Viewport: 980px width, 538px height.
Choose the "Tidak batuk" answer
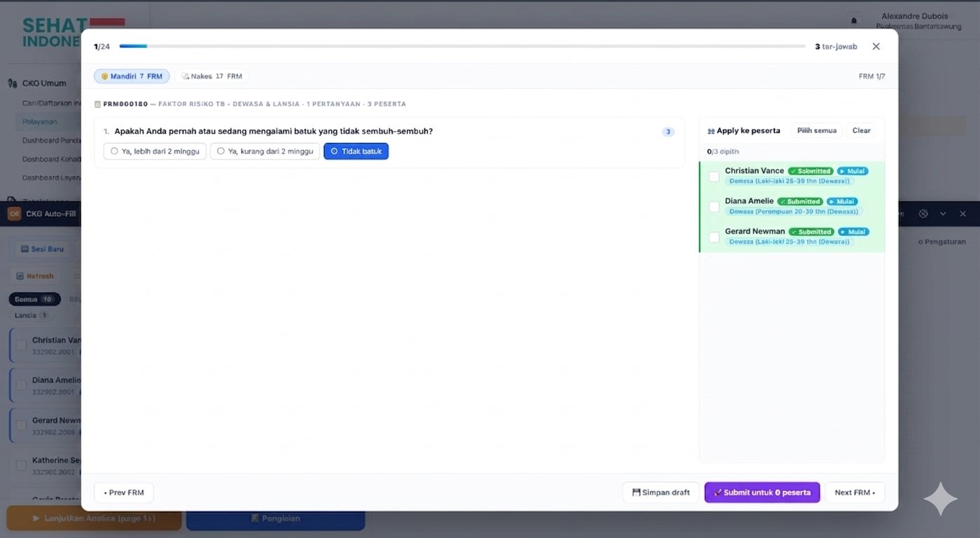[356, 151]
